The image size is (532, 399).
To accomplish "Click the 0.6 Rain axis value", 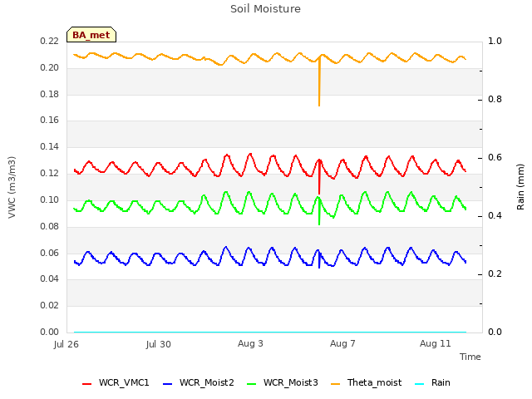I will [495, 157].
